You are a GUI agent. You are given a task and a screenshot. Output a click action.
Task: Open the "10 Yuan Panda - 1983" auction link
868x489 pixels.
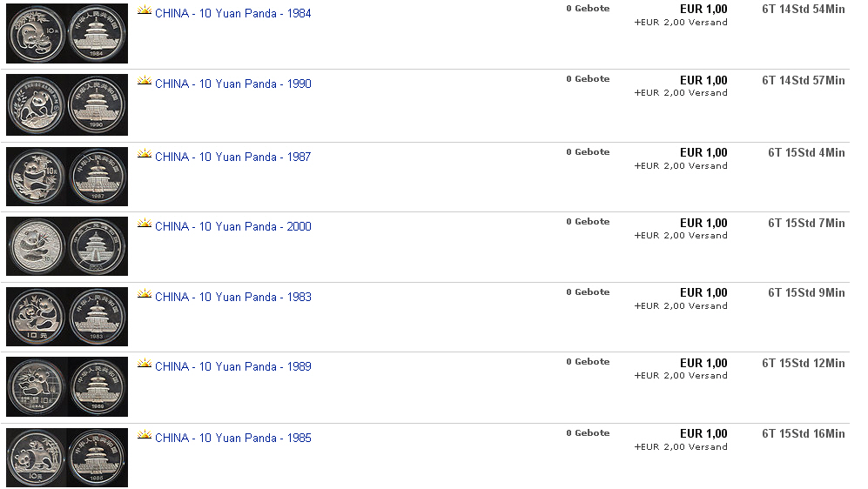232,298
